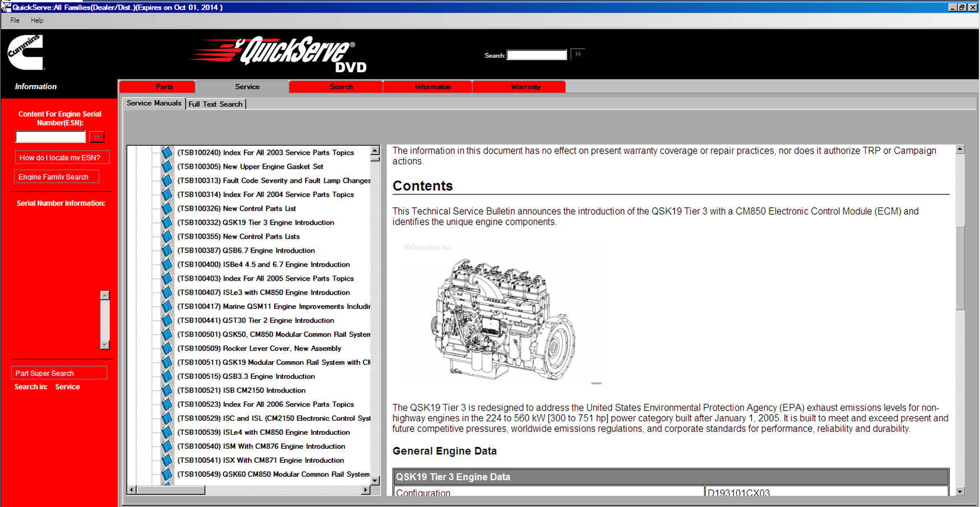The height and width of the screenshot is (507, 980).
Task: Open the File menu
Action: pos(15,21)
